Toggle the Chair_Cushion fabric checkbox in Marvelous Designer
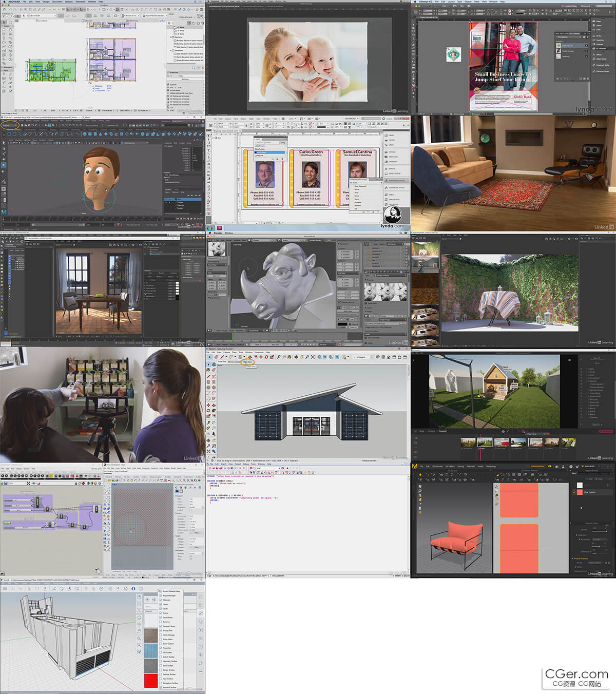 click(574, 492)
